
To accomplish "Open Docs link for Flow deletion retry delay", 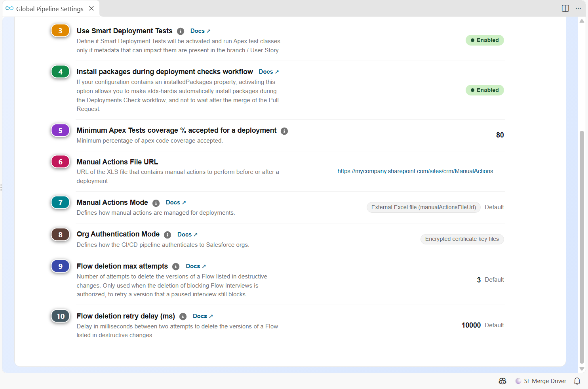I will 203,316.
